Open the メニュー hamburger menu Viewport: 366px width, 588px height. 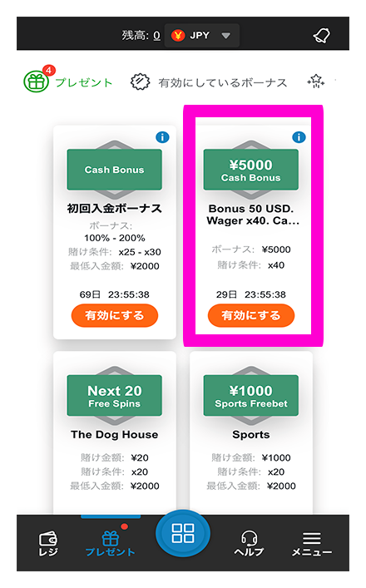click(x=312, y=544)
